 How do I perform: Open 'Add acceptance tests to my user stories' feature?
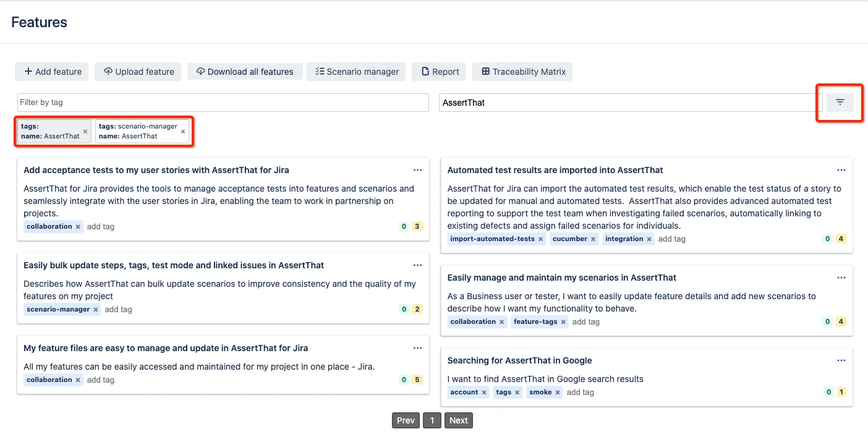[156, 170]
